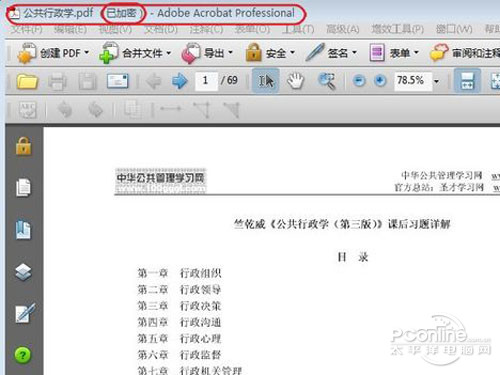This screenshot has width=500, height=375.
Task: Open the Layers panel in the sidebar
Action: (23, 272)
